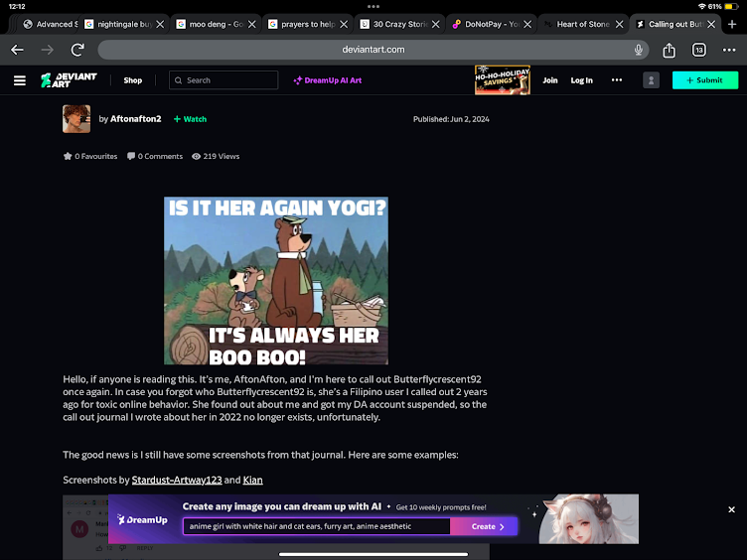Click the Join button

pyautogui.click(x=549, y=80)
